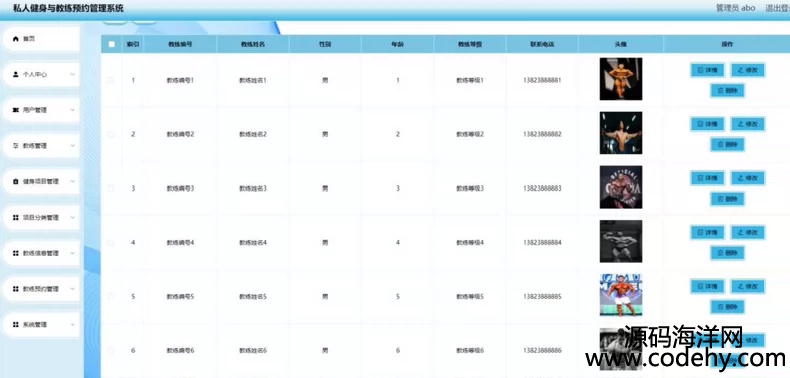Screen dimensions: 790x378
Task: Expand the 用户管理 menu chevron
Action: tap(73, 110)
